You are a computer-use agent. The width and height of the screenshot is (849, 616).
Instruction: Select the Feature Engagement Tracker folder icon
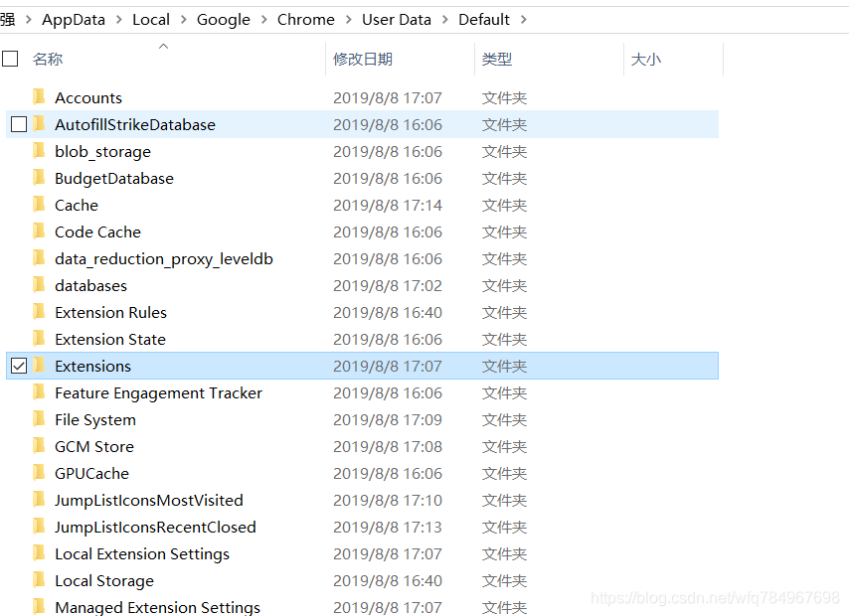click(39, 391)
